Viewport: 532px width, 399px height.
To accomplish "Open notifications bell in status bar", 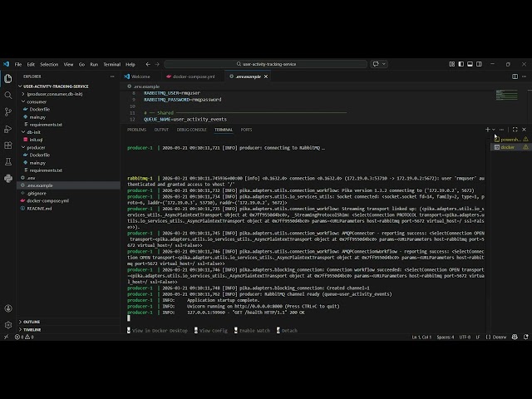I will click(525, 337).
